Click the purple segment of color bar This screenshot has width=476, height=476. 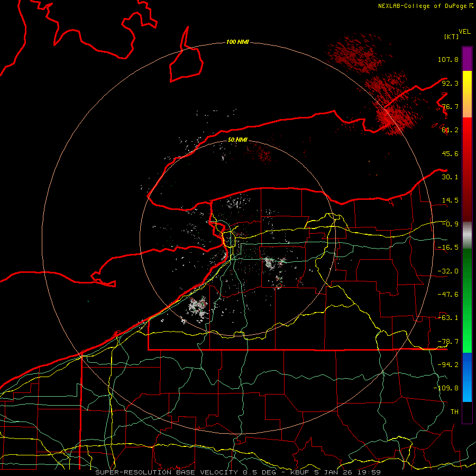467,59
